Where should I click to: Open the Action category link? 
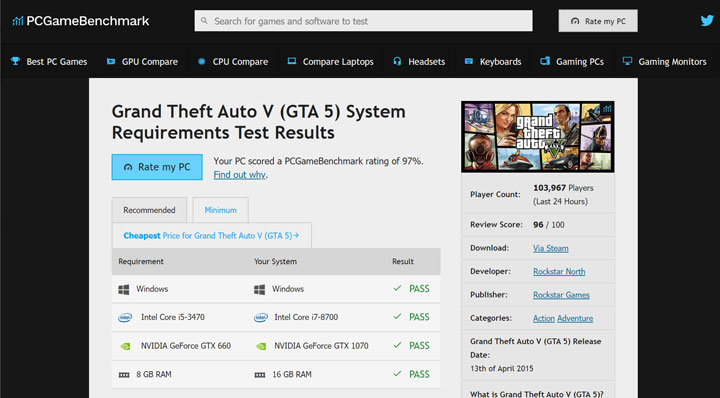tap(544, 319)
